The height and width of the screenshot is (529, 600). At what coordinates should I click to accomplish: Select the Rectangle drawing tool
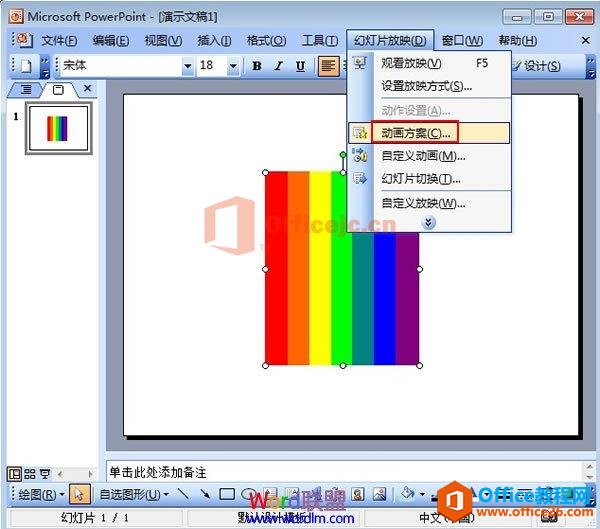(227, 494)
